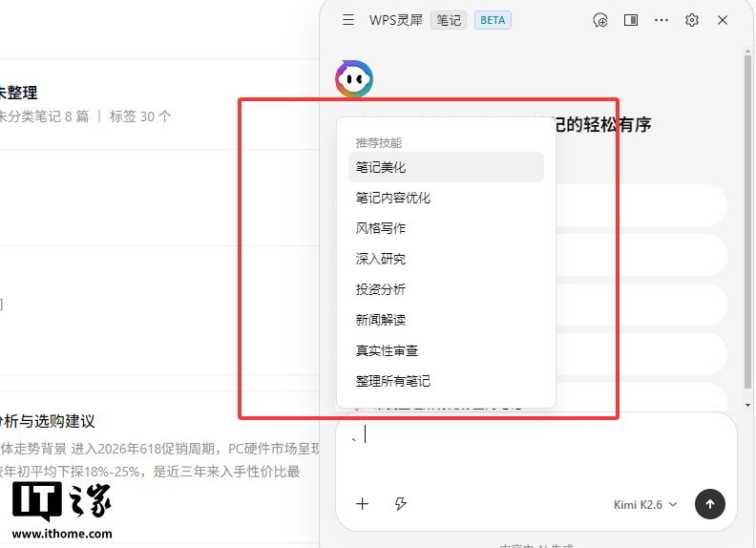Open the hamburger menu beside WPS灵犀

(x=348, y=20)
